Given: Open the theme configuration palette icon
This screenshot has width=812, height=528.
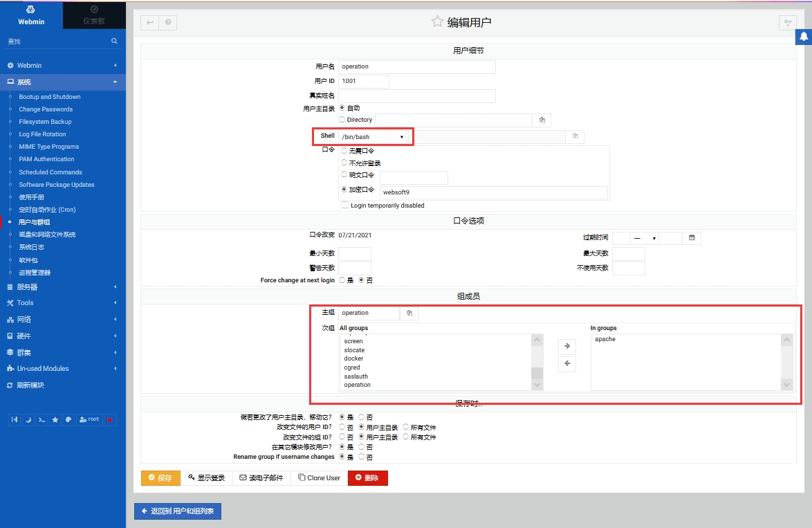Looking at the screenshot, I should [x=68, y=419].
